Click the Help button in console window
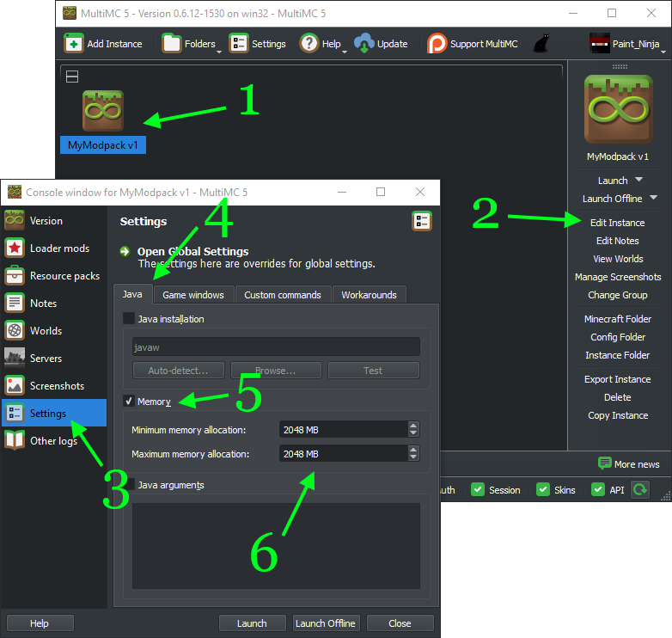 tap(40, 623)
